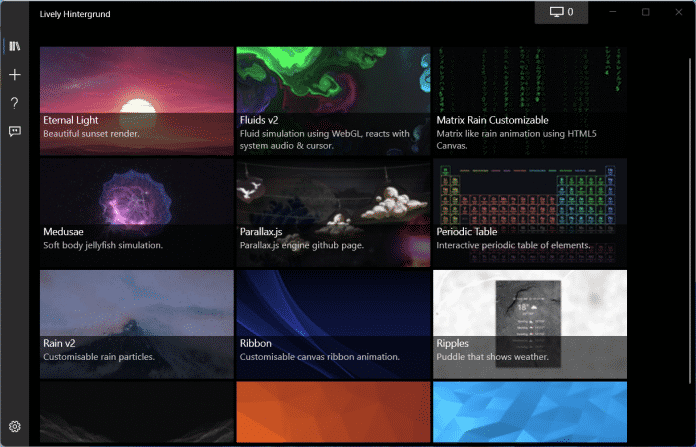The image size is (696, 447).
Task: Open the Help question mark icon
Action: 14,103
